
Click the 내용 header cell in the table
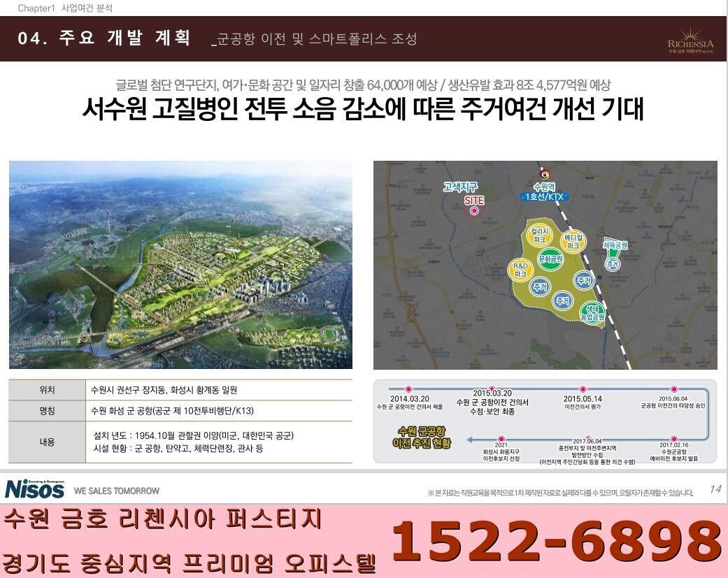click(x=47, y=442)
